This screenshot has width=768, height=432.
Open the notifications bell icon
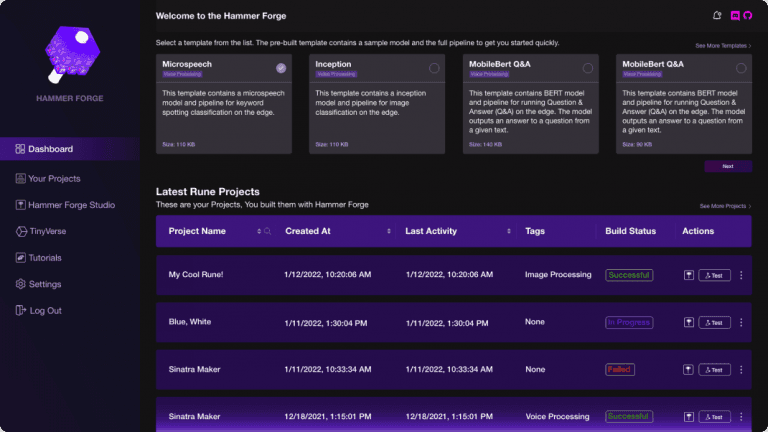click(716, 16)
